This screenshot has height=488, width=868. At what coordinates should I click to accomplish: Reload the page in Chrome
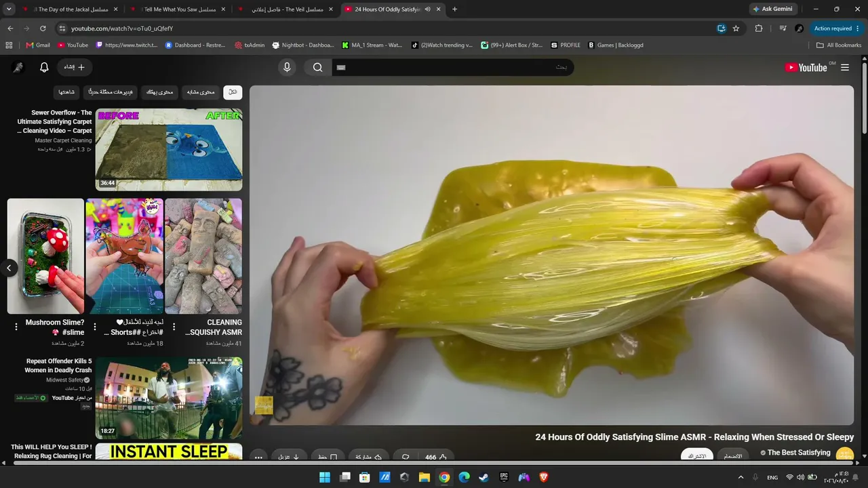43,28
